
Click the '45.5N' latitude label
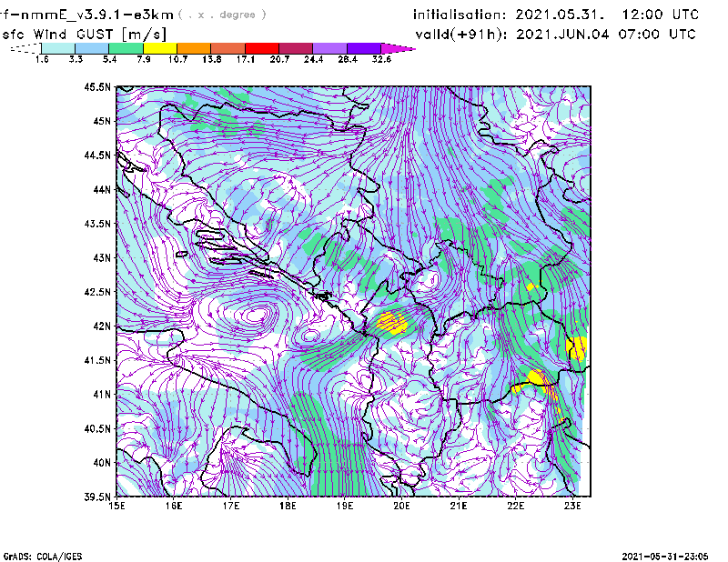point(98,86)
